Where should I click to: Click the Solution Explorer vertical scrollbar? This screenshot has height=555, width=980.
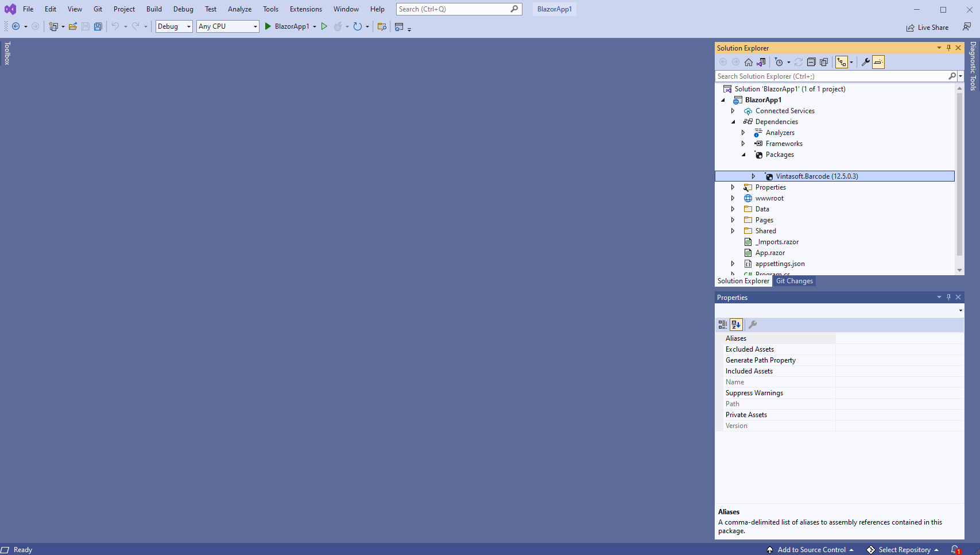click(959, 172)
